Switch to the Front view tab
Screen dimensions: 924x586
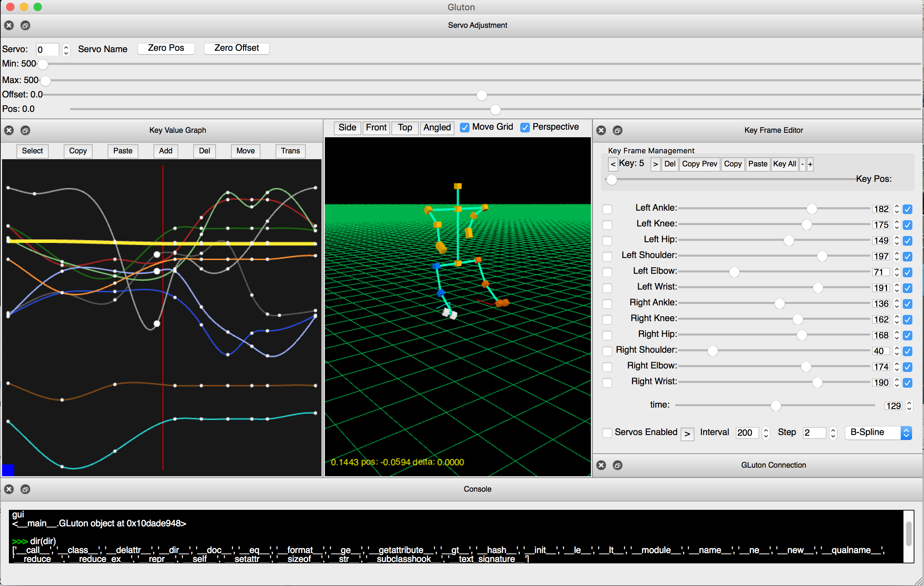(x=376, y=128)
